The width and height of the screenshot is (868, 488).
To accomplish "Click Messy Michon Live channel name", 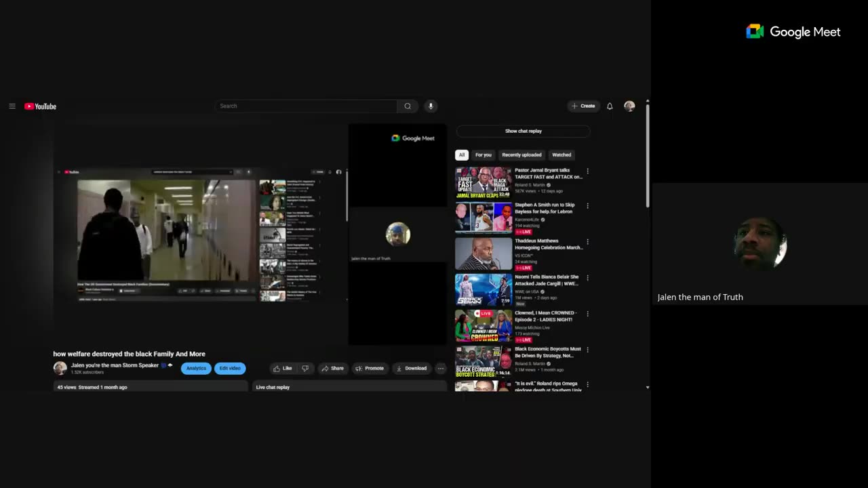I will (532, 327).
